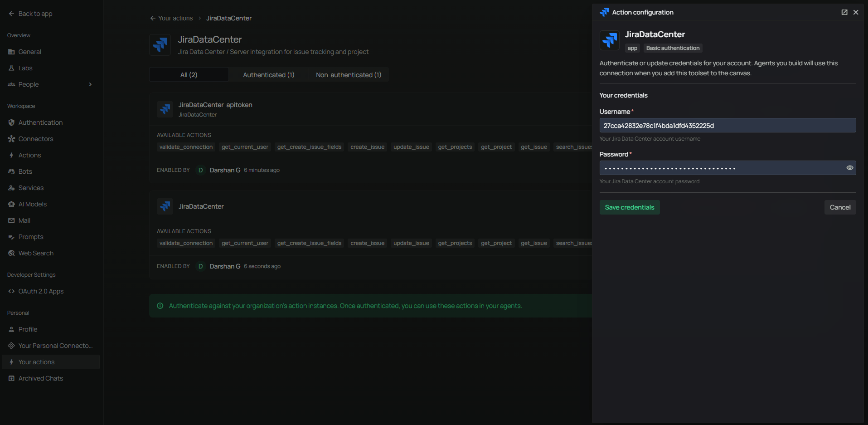This screenshot has width=868, height=425.
Task: Click get_issue tag in the second JiraDataCenter card
Action: pyautogui.click(x=534, y=243)
